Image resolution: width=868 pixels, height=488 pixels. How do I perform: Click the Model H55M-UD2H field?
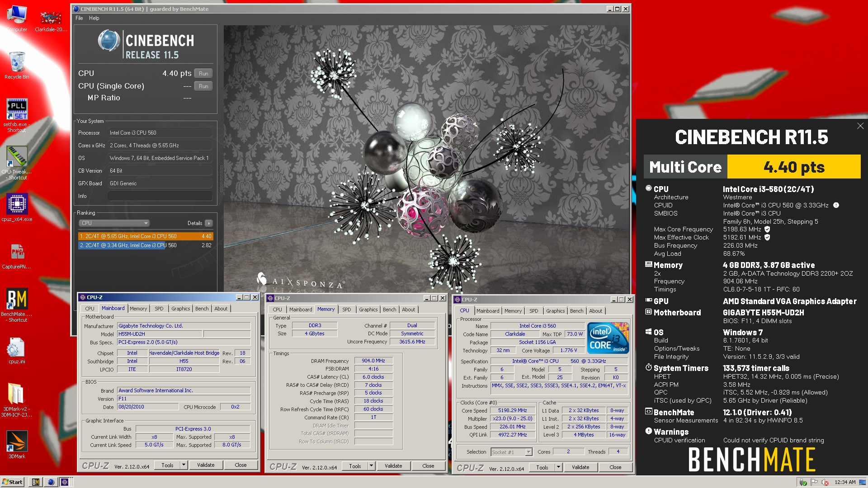pyautogui.click(x=160, y=334)
